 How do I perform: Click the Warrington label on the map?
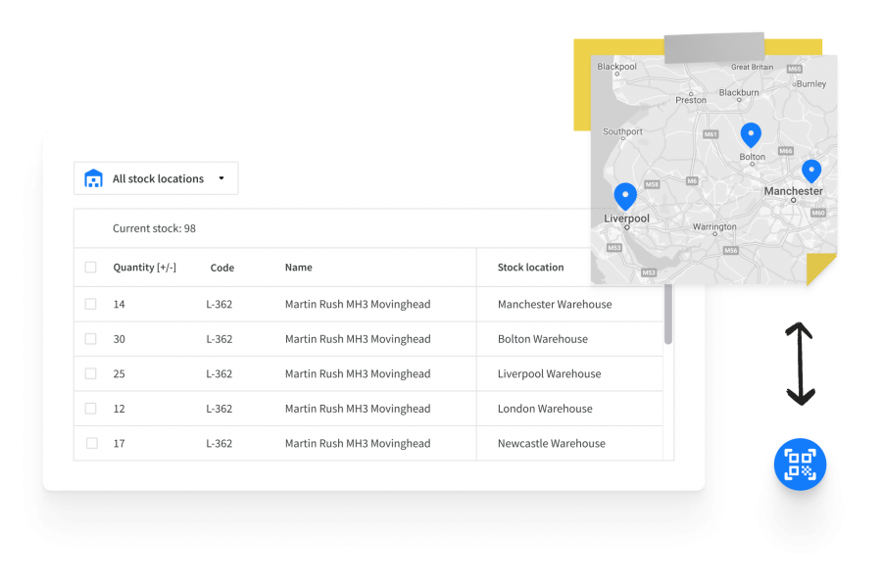click(x=714, y=226)
